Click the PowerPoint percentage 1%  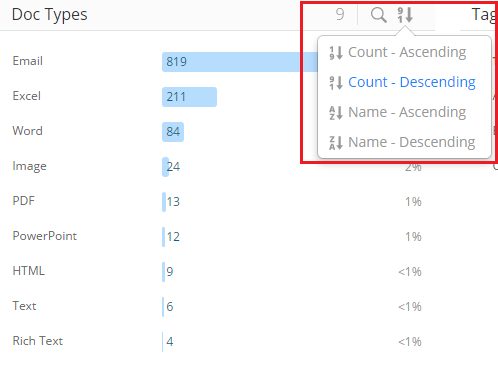tap(413, 237)
